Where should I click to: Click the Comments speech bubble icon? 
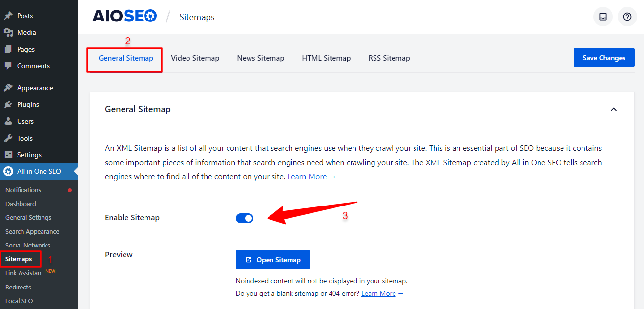coord(8,66)
